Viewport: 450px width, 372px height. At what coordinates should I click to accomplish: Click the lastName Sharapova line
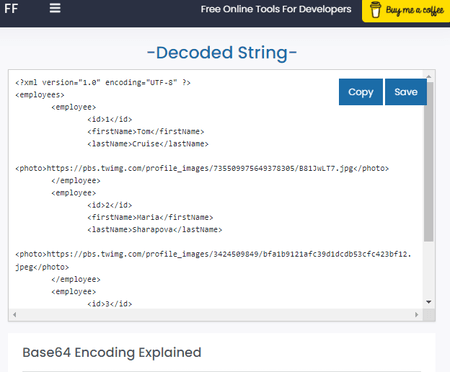[155, 230]
